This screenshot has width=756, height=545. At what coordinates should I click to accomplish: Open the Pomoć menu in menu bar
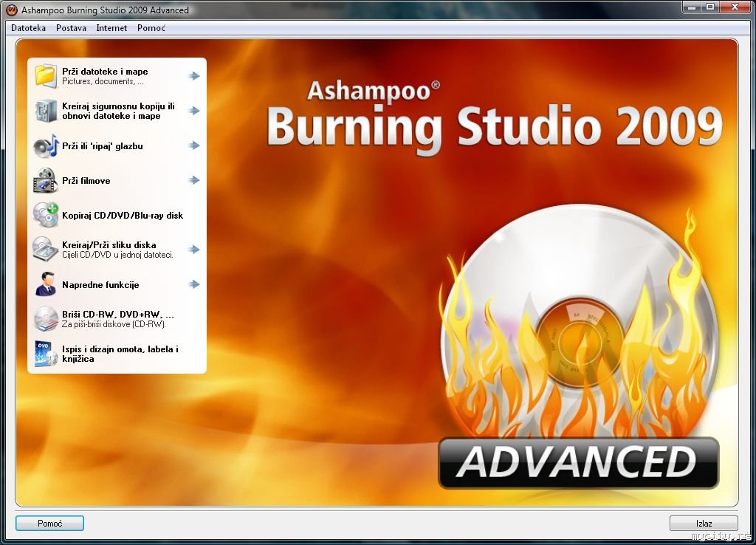pos(151,28)
